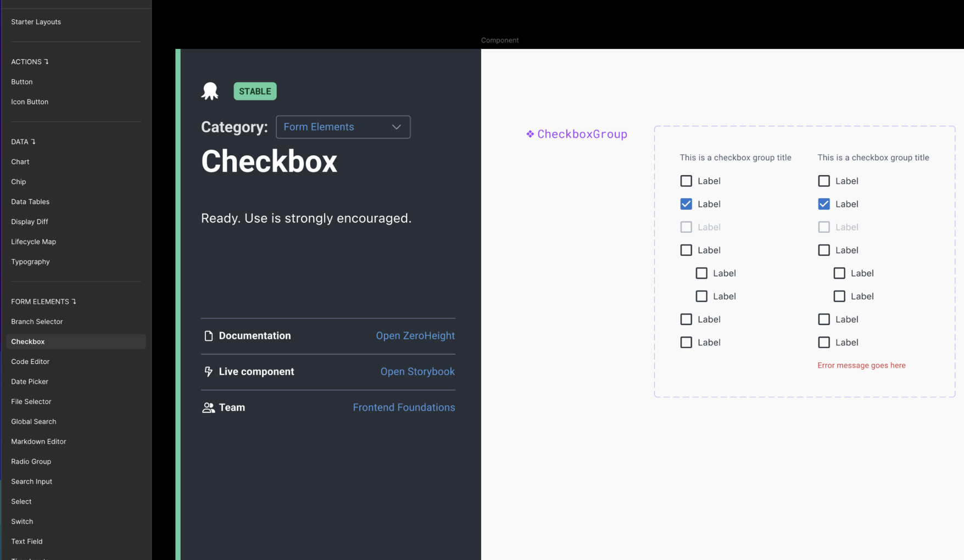Collapse the ACTIONS sidebar section
Viewport: 964px width, 560px height.
click(x=30, y=61)
